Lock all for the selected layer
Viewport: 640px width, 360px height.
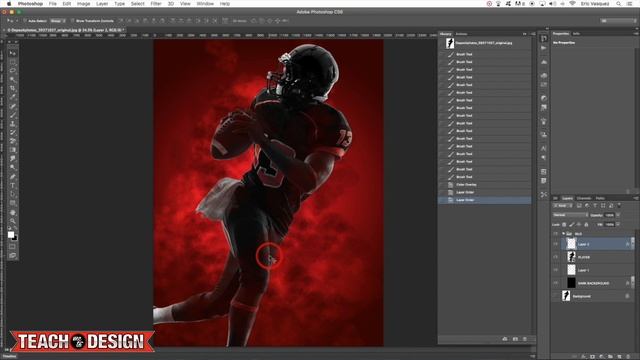click(586, 224)
